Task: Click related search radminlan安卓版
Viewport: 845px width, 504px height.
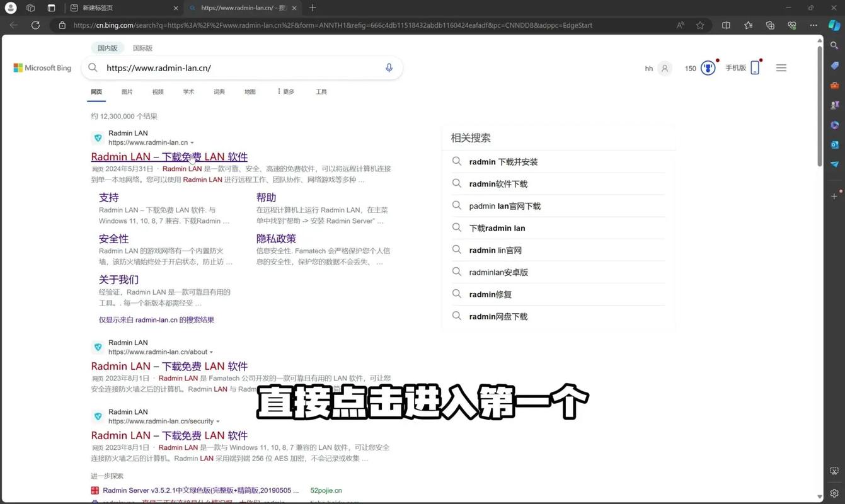Action: click(498, 272)
